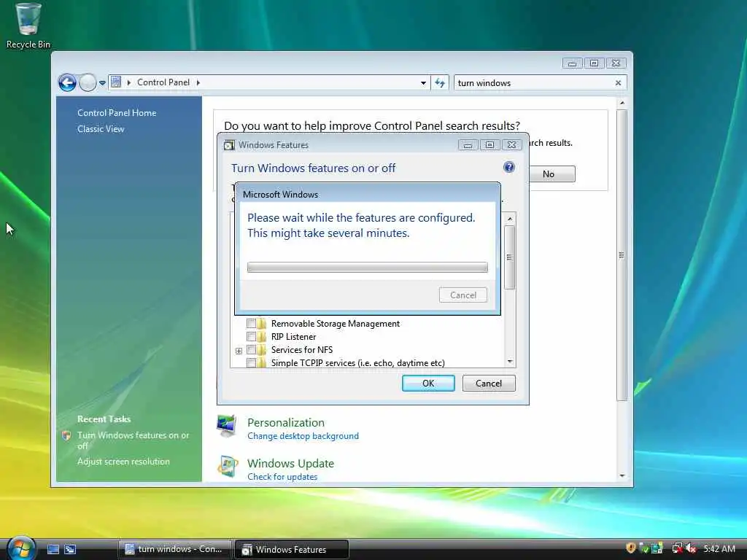Click the Forward navigation button
Image resolution: width=747 pixels, height=560 pixels.
tap(88, 83)
